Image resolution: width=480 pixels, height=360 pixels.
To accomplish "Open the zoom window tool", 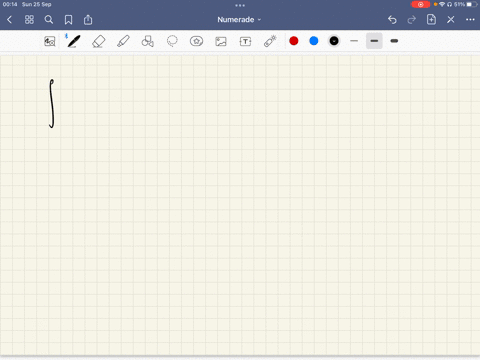I will click(50, 41).
